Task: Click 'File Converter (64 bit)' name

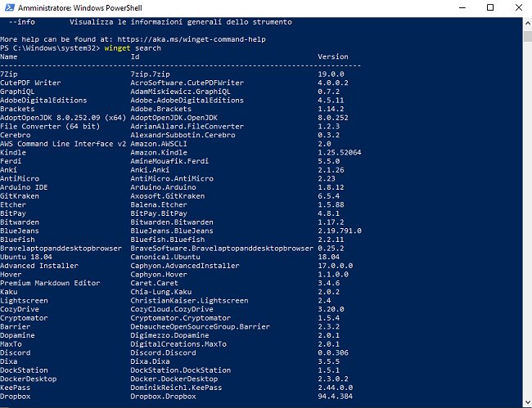Action: click(x=50, y=127)
